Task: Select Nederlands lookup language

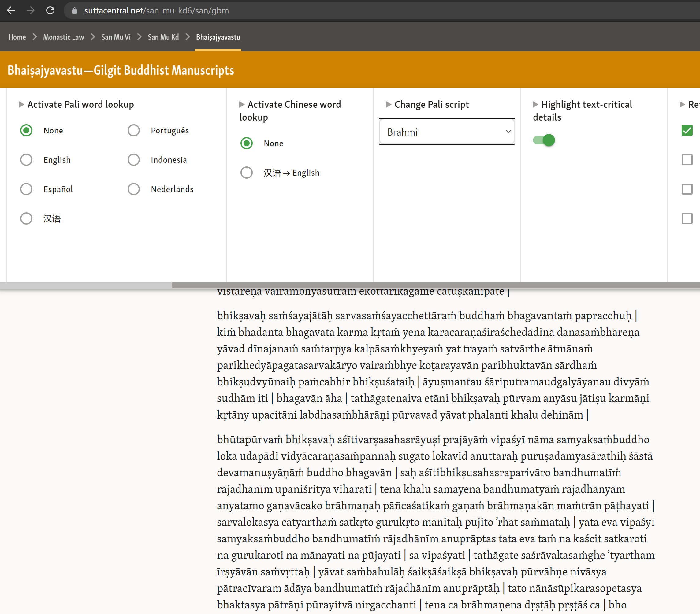Action: tap(134, 189)
